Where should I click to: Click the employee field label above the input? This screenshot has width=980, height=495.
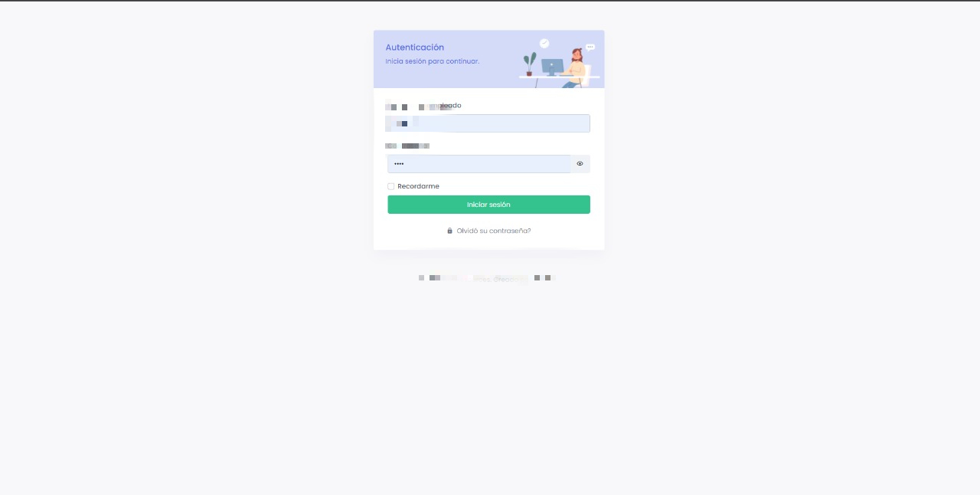pos(423,106)
